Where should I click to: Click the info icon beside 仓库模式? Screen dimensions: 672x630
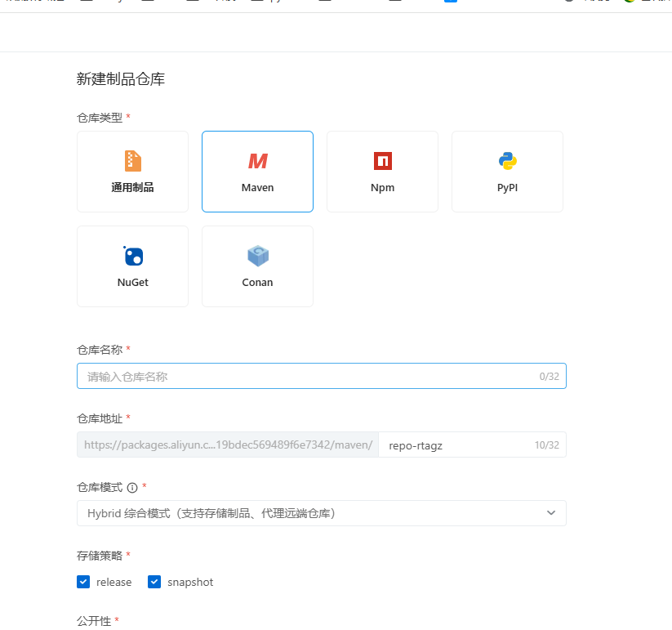click(x=132, y=488)
